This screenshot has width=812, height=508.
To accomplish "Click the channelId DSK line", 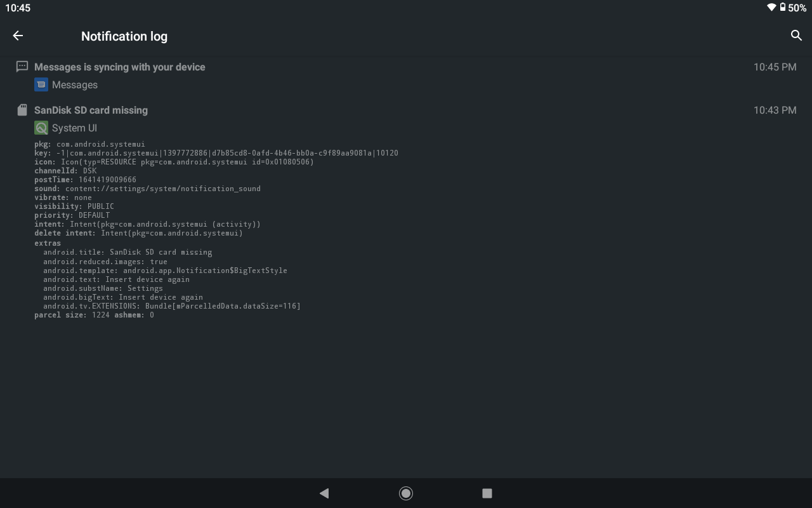I will click(x=65, y=171).
